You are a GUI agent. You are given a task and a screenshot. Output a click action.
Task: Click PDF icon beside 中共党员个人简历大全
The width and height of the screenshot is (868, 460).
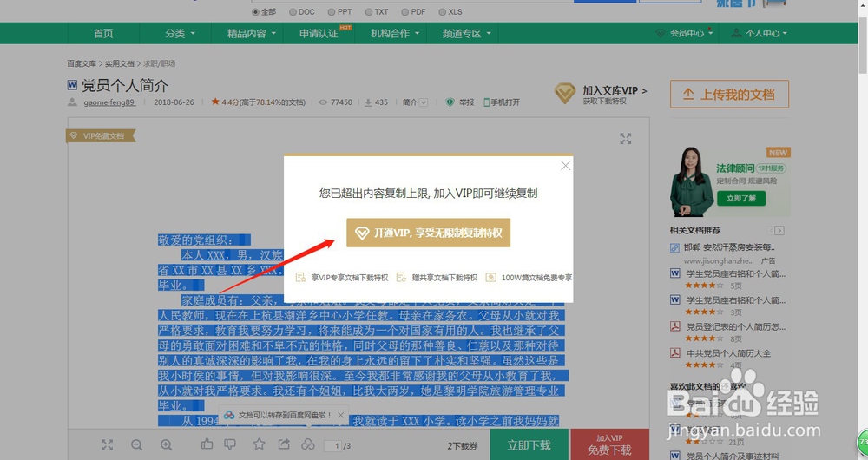tap(674, 352)
